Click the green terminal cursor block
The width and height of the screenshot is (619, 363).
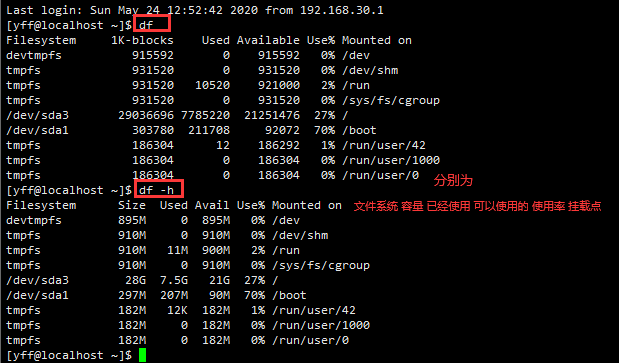143,355
